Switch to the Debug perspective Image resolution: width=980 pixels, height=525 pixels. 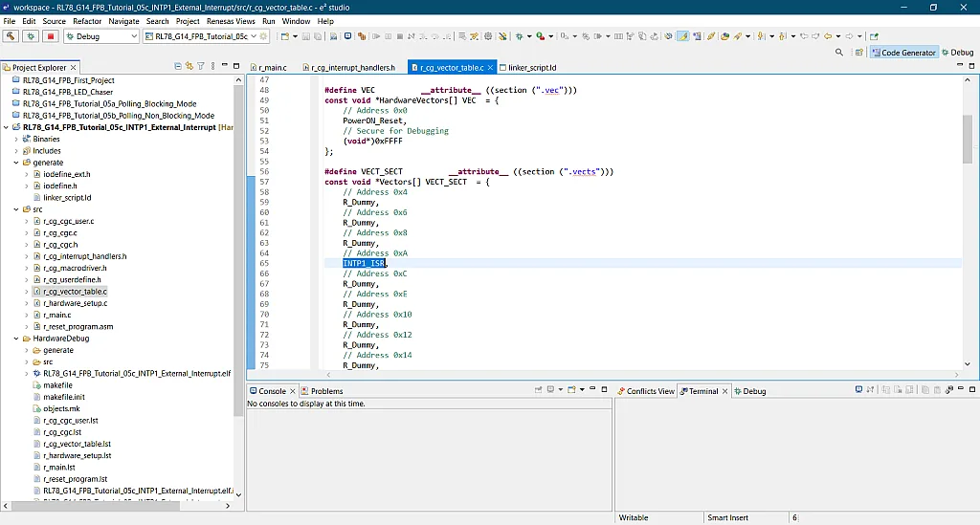tap(957, 53)
